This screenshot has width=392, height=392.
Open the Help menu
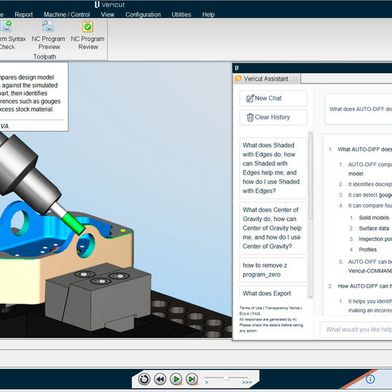[x=208, y=15]
